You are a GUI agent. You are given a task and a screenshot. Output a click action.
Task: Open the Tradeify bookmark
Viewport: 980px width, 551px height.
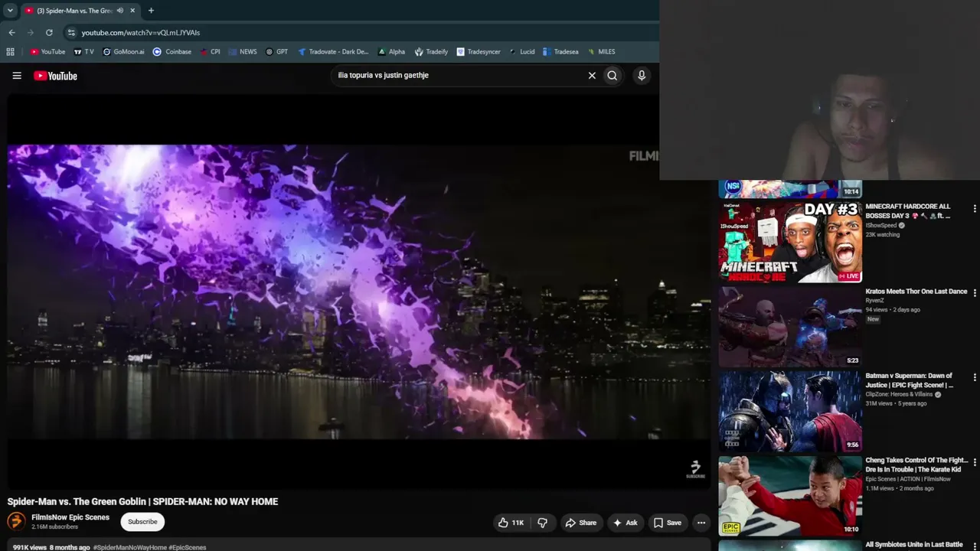tap(431, 52)
